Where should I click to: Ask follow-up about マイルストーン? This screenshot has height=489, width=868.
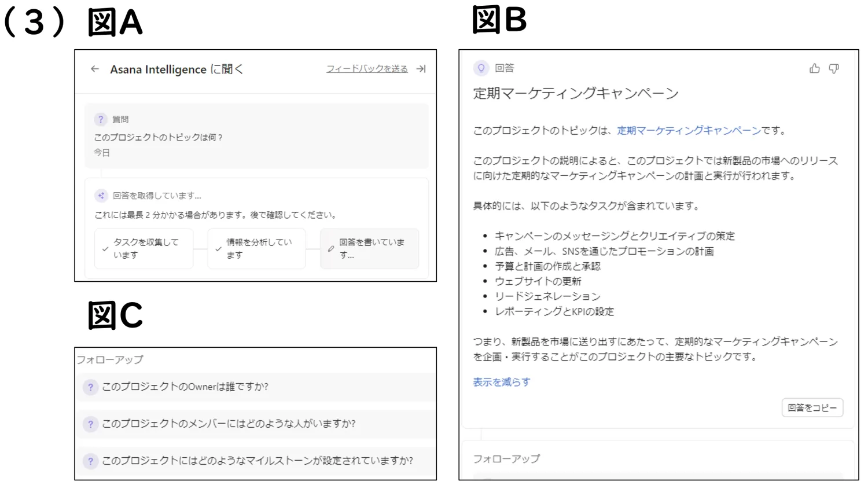coord(257,461)
